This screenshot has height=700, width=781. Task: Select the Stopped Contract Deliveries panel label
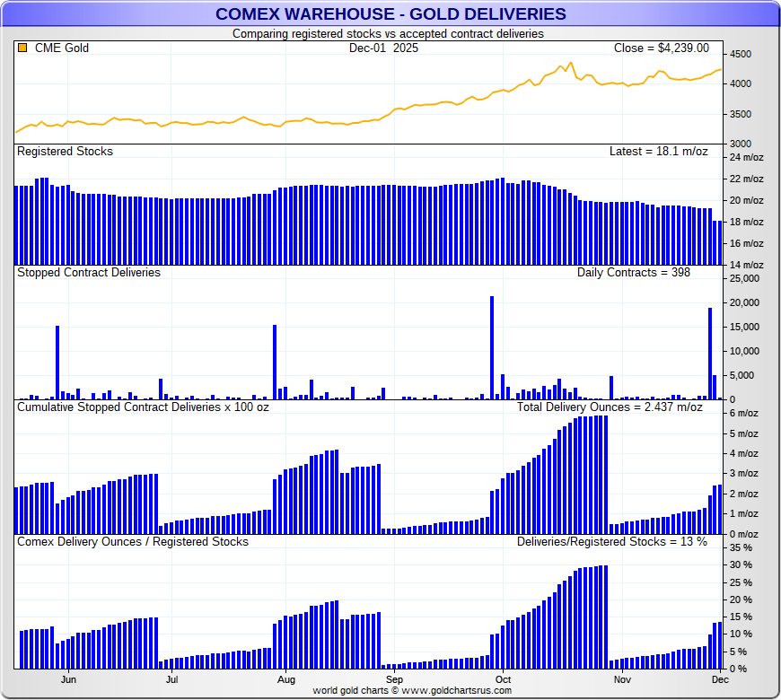pyautogui.click(x=89, y=272)
